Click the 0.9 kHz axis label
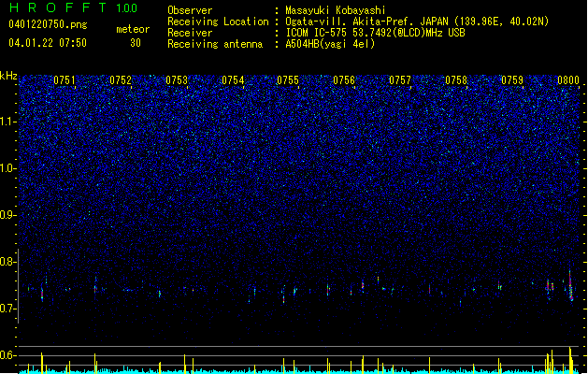This screenshot has height=374, width=588. pos(7,215)
